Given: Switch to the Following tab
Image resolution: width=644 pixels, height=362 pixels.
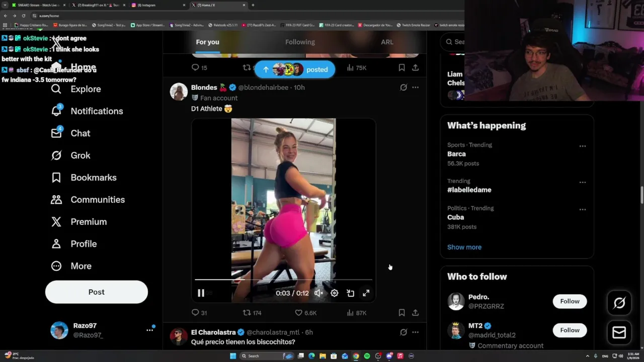Looking at the screenshot, I should (300, 42).
